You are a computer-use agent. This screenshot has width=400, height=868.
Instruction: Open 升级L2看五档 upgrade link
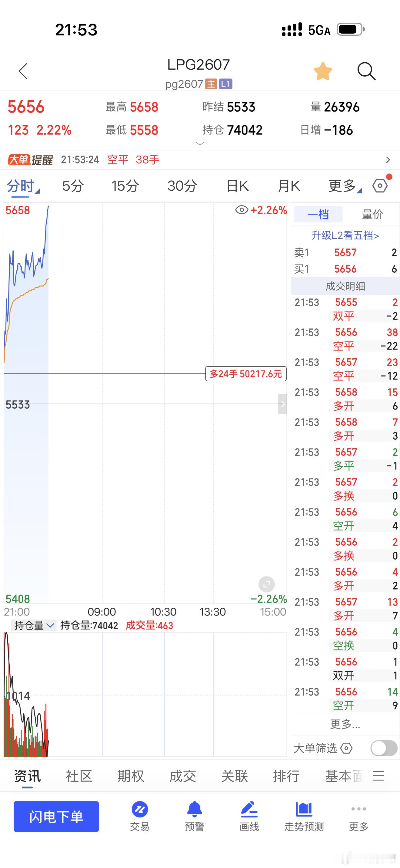[x=345, y=235]
